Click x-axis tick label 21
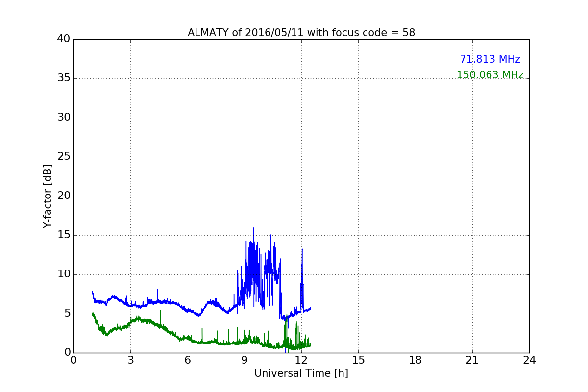Viewport: 588px width, 392px height. 472,360
